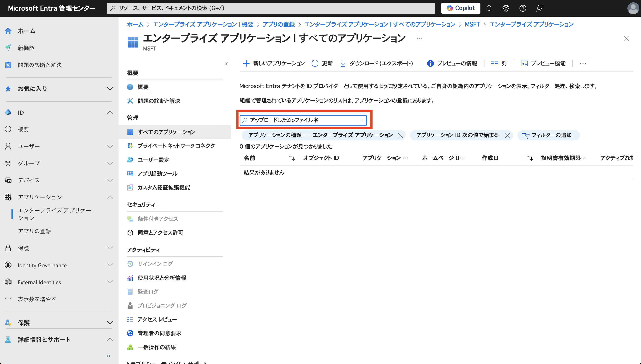Screen dimensions: 641x364
Task: Edit the アプリケーション ID 次の値で始まる filter
Action: tap(457, 135)
